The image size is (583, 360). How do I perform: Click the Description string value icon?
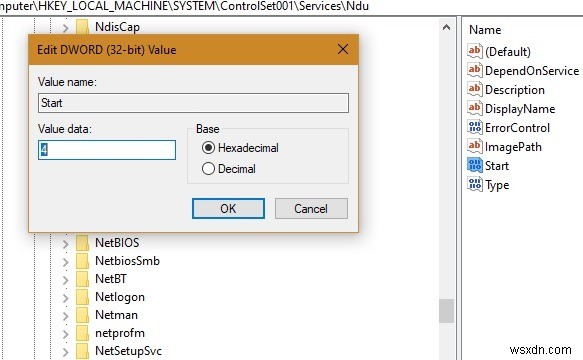point(474,89)
